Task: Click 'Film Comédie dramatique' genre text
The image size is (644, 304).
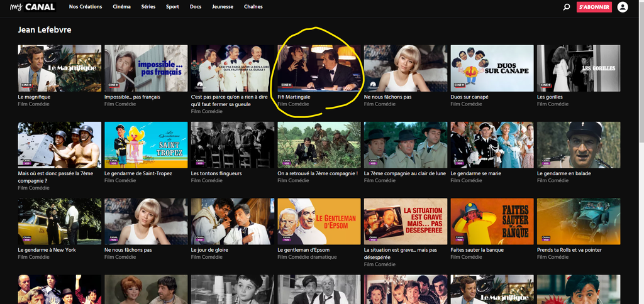Action: point(307,258)
